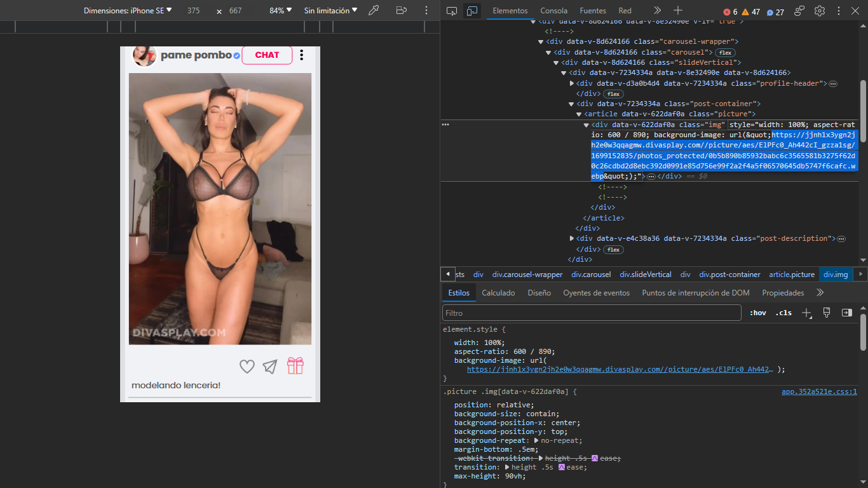Click the rotate screen icon
Viewport: 868px width, 488px height.
pyautogui.click(x=401, y=11)
